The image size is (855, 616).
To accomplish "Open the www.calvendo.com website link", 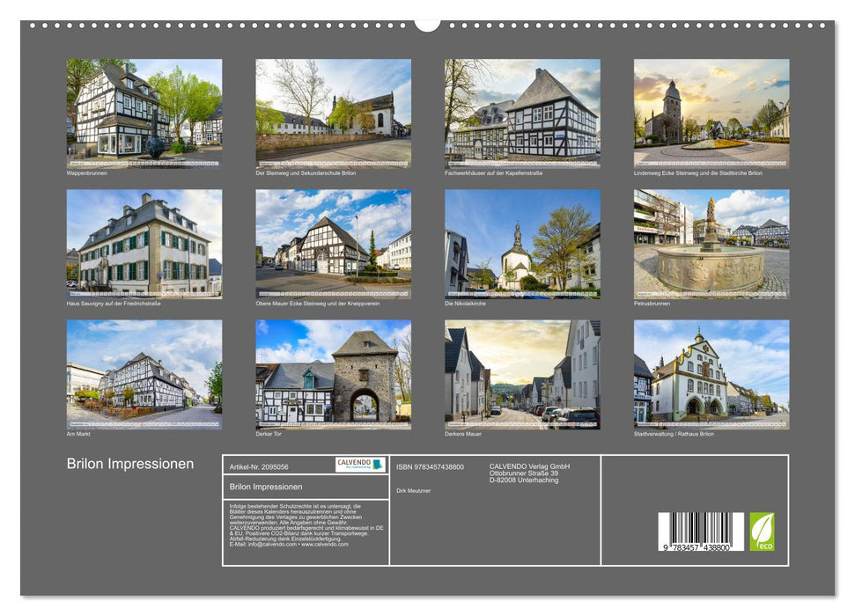I will point(326,545).
